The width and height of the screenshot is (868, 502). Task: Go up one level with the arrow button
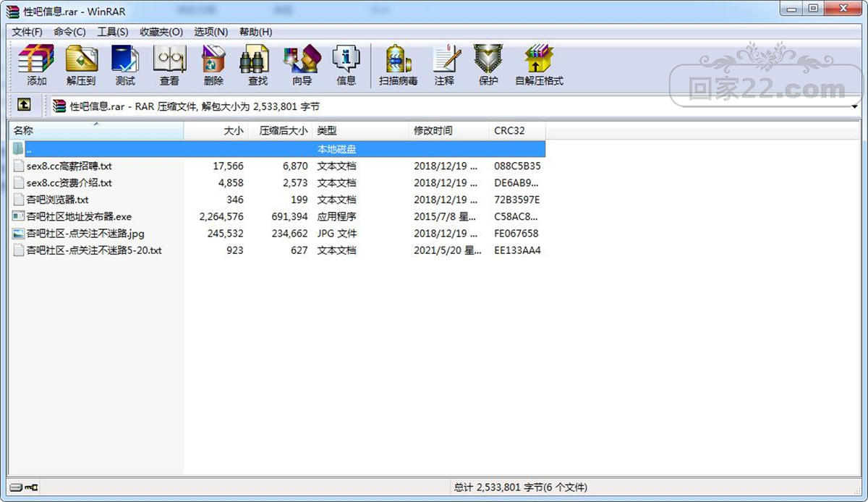24,106
